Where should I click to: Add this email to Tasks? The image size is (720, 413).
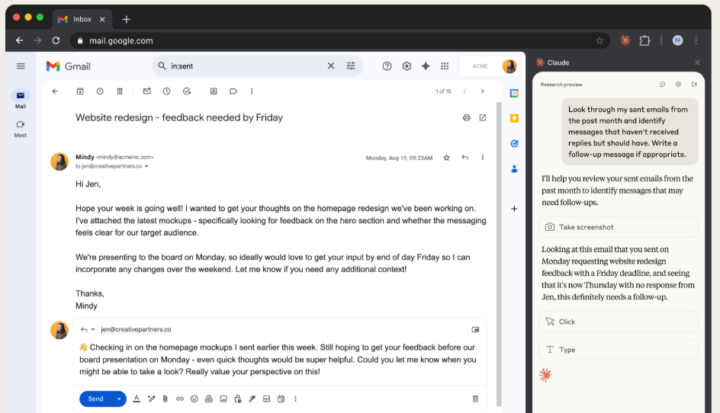click(186, 91)
